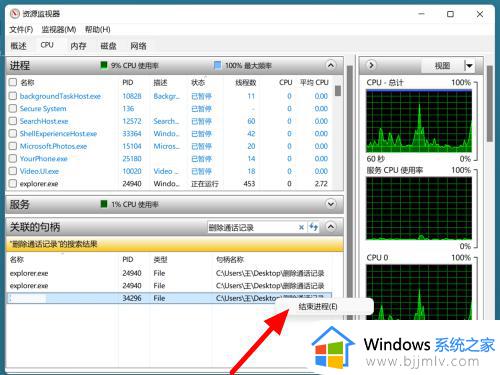
Task: Check Secure System process checkbox
Action: (13, 108)
